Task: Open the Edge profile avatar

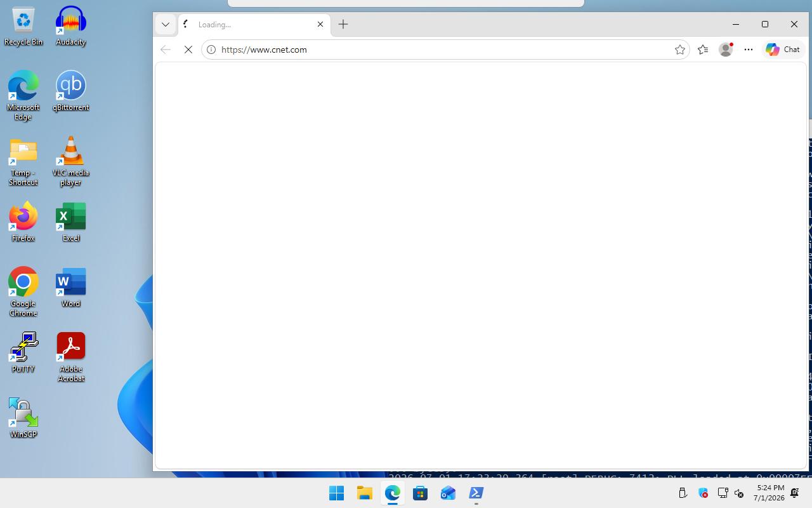Action: (726, 50)
